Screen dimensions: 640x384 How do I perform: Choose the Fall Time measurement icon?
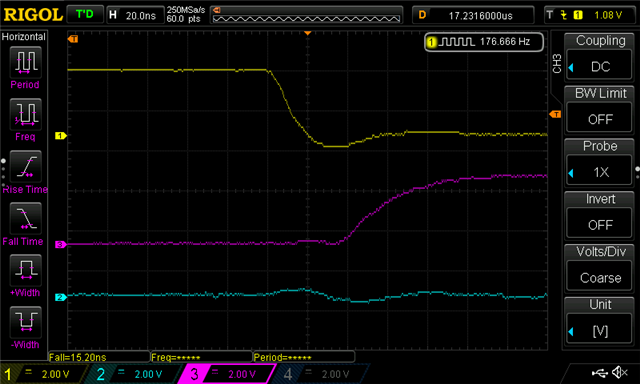pos(25,218)
